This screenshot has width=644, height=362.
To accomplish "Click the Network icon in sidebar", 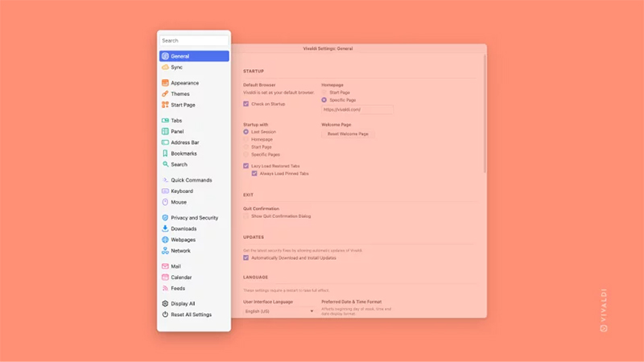I will pos(165,251).
